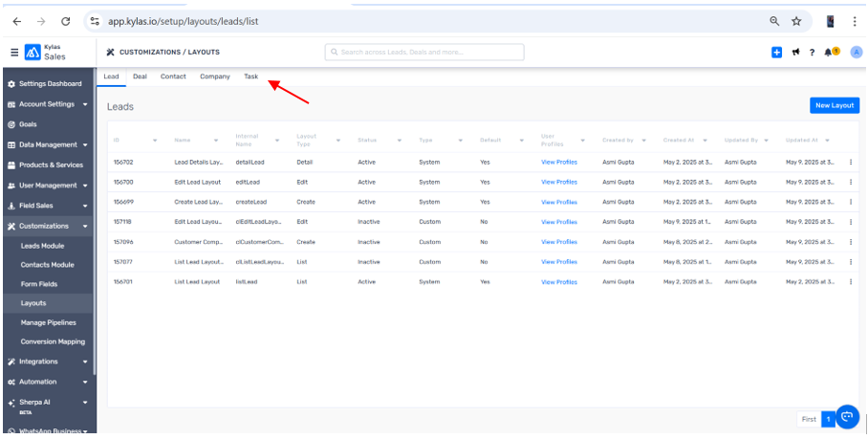Switch to the Deal tab
Viewport: 868px width, 439px height.
[x=141, y=77]
